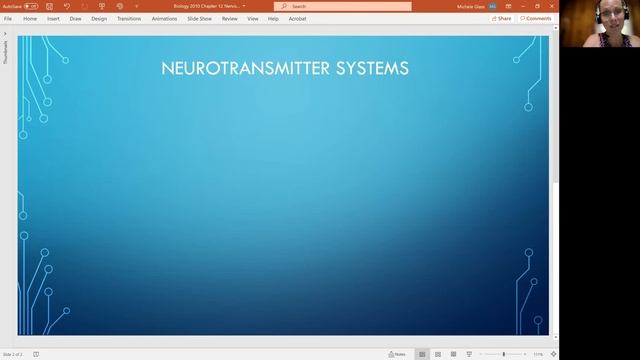Screen dimensions: 640x360
Task: Click scroll down arrow at the bottom of scrollbar
Action: pyautogui.click(x=556, y=337)
